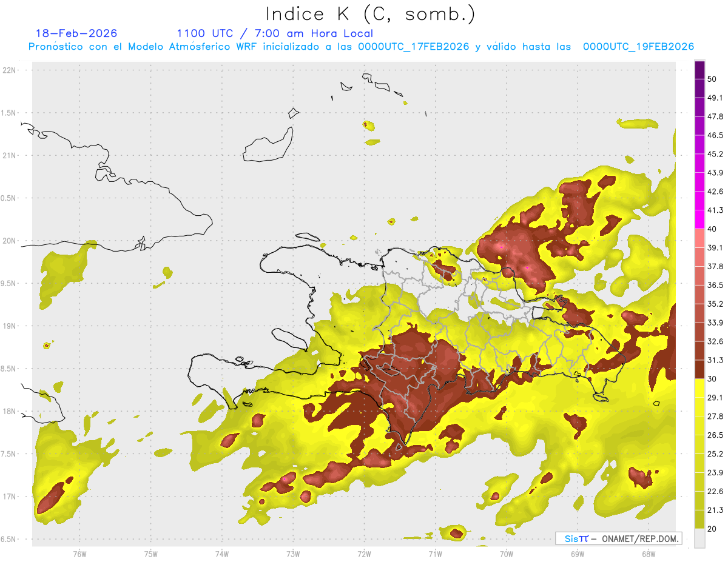This screenshot has height=562, width=728.
Task: Click the colorbar value "42.6"
Action: coord(715,192)
